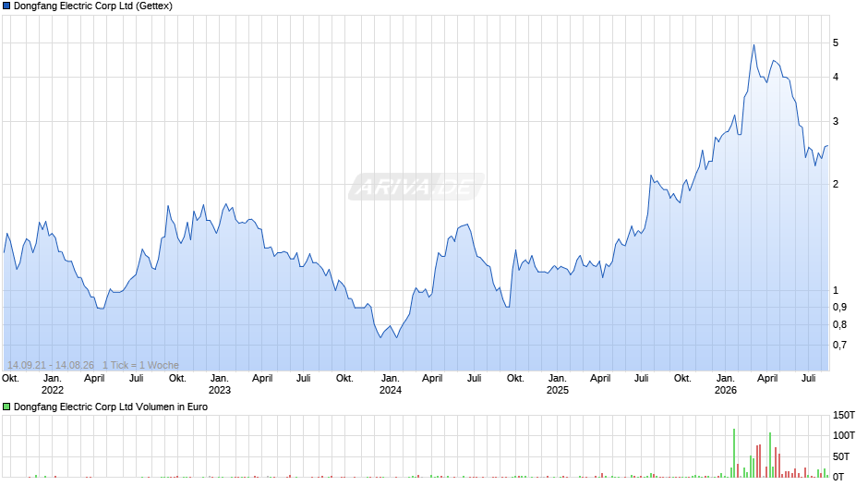Click price axis value '2'
The width and height of the screenshot is (868, 486).
coord(836,184)
